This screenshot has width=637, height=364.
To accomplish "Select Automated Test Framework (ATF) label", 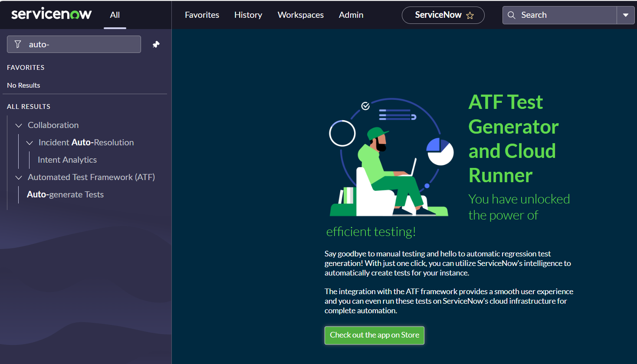I will 91,177.
